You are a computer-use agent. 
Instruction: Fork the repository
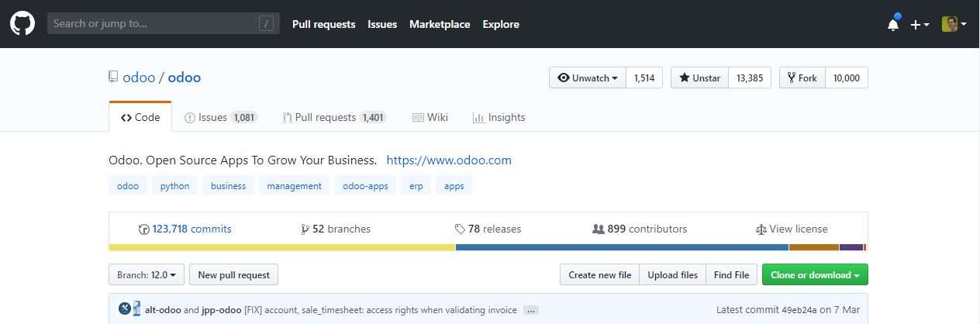pyautogui.click(x=802, y=78)
